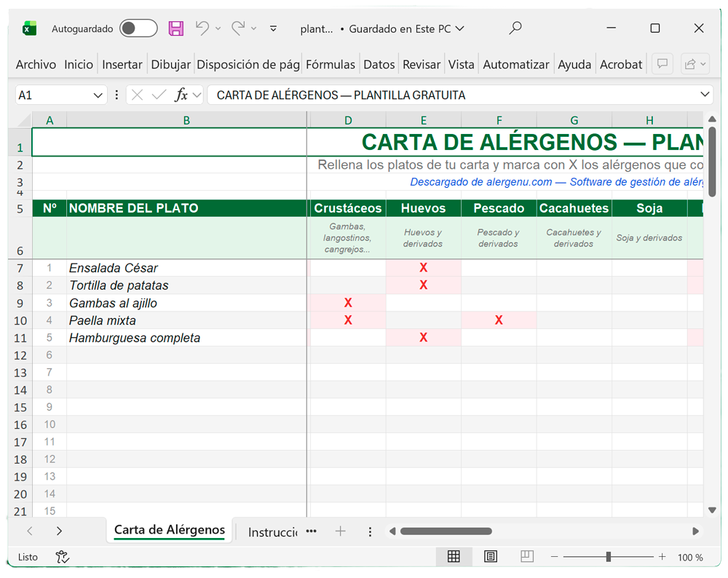Toggle the Autoguardado switch

pyautogui.click(x=138, y=28)
